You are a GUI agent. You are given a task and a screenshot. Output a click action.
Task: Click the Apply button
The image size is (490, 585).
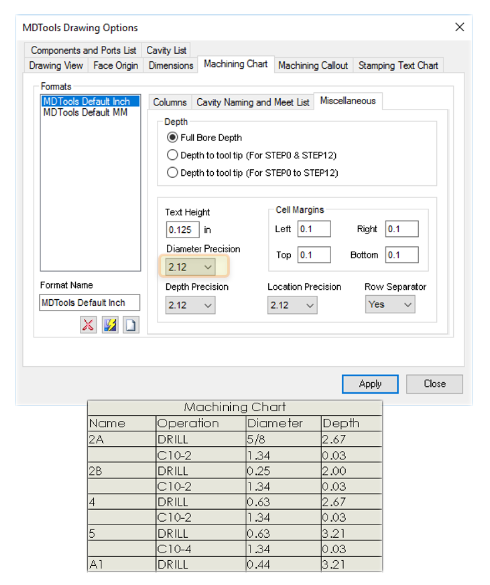point(370,384)
